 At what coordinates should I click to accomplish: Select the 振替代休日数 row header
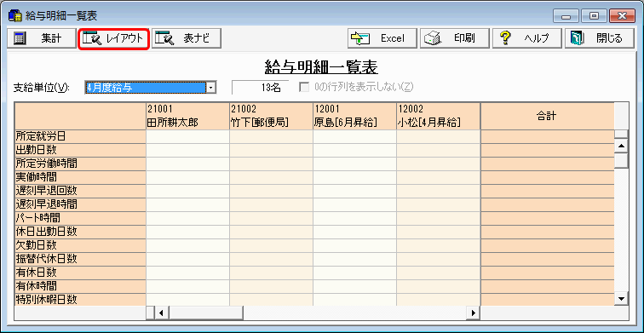click(80, 259)
